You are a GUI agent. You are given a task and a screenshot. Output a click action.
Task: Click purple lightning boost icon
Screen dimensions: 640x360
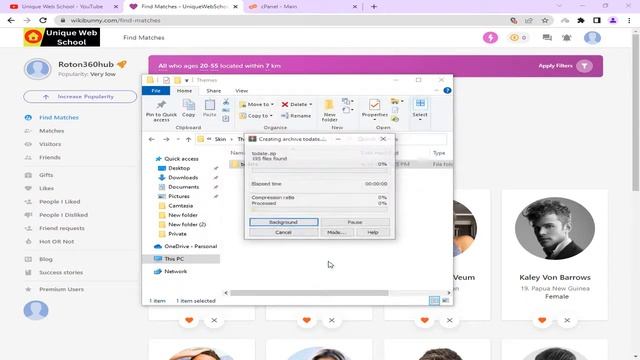tap(490, 38)
